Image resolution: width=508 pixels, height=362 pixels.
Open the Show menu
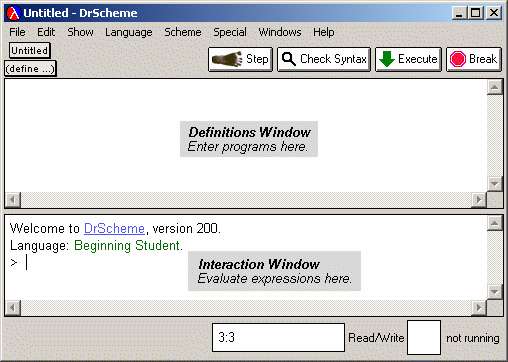[x=80, y=32]
